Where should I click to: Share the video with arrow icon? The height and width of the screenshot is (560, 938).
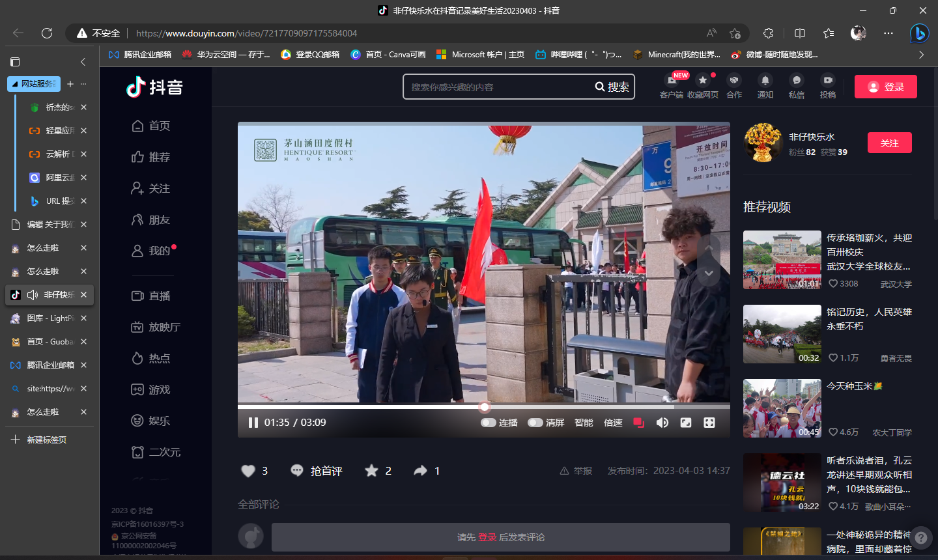(x=421, y=471)
